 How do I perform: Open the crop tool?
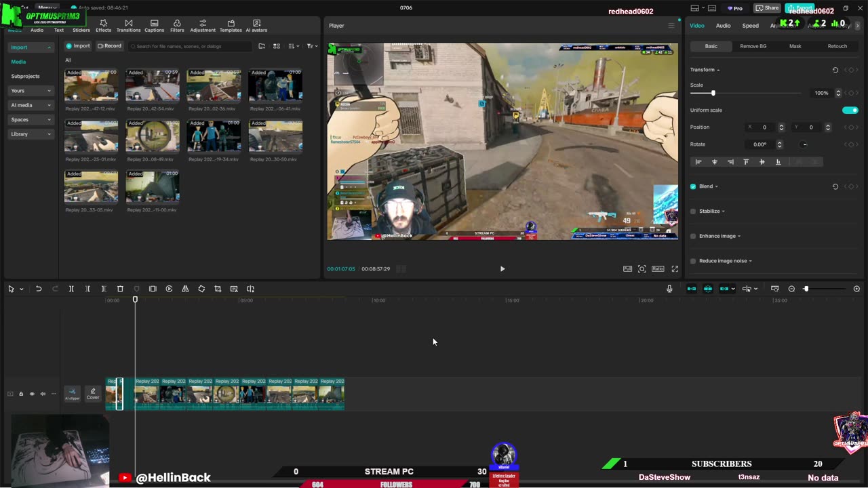218,289
